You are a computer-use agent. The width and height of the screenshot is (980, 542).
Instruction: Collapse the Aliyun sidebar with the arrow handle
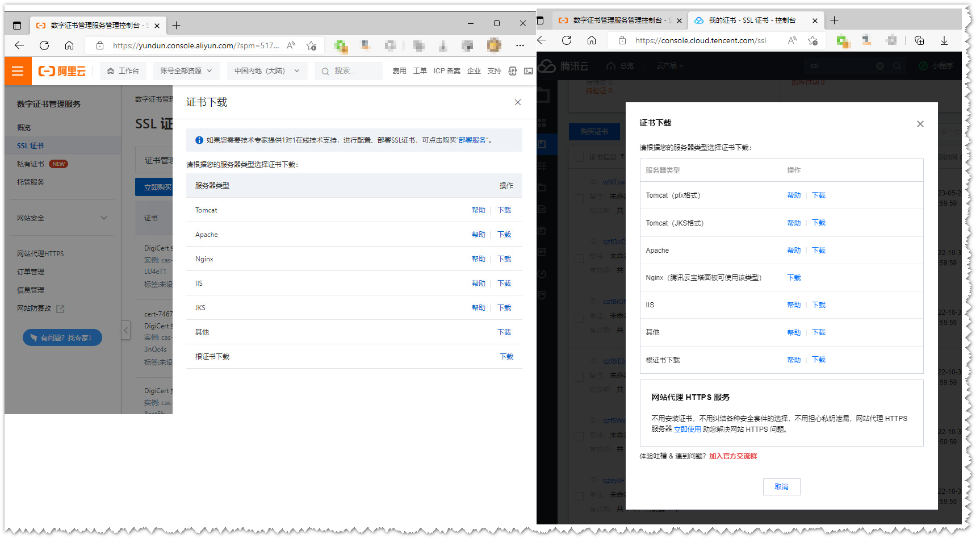coord(126,330)
